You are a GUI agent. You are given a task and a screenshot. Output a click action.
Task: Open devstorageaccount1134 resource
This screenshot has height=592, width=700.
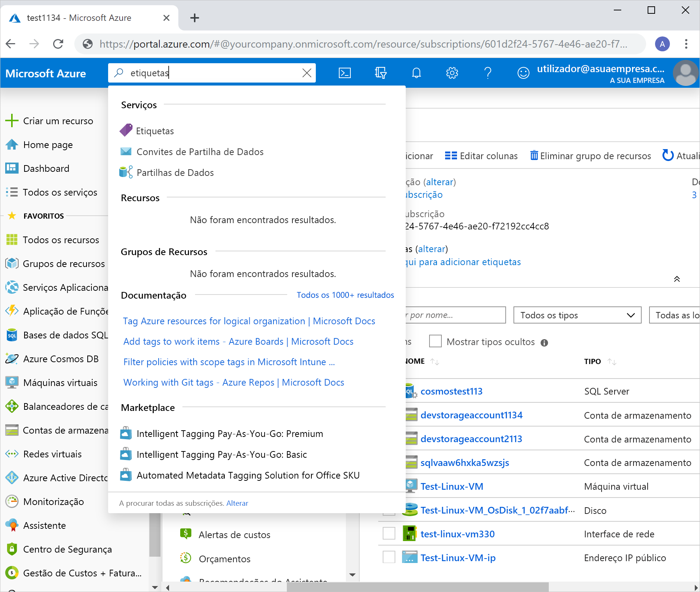click(x=471, y=415)
